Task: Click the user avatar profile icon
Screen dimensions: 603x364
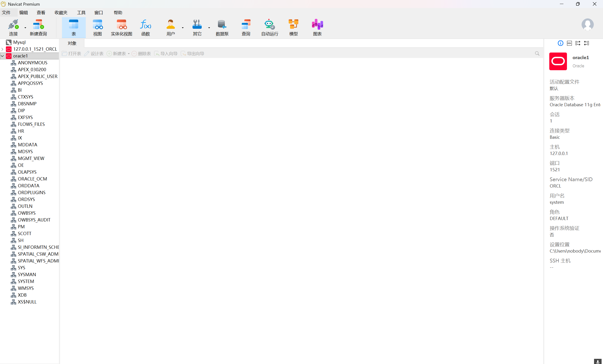Action: [587, 25]
